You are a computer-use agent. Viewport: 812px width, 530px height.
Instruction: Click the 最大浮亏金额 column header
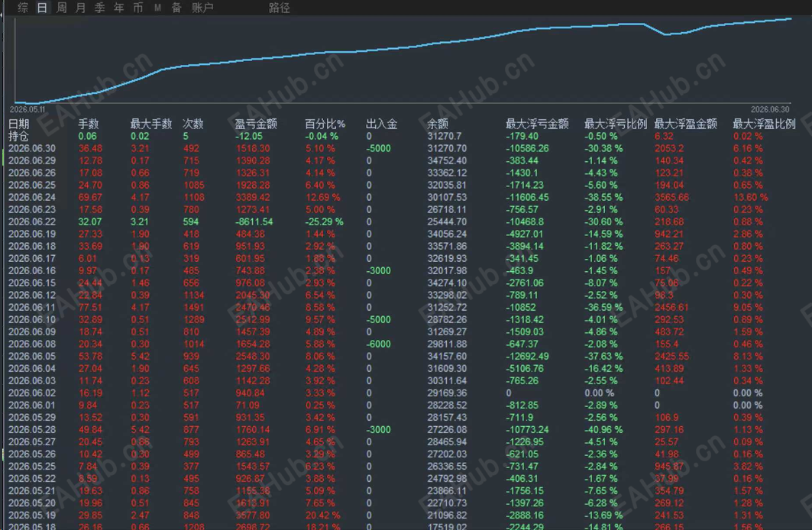pyautogui.click(x=537, y=124)
